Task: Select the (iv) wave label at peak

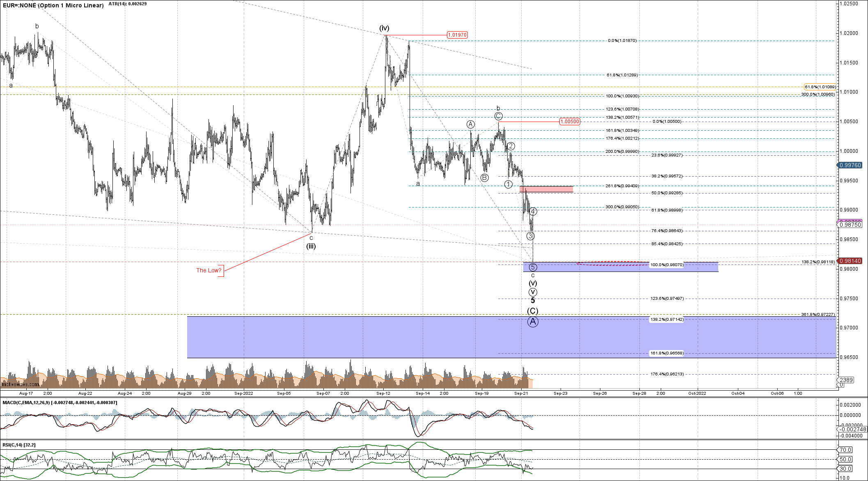Action: 384,28
